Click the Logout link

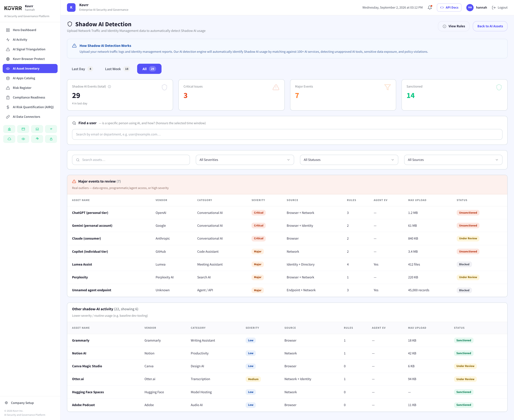[500, 7]
